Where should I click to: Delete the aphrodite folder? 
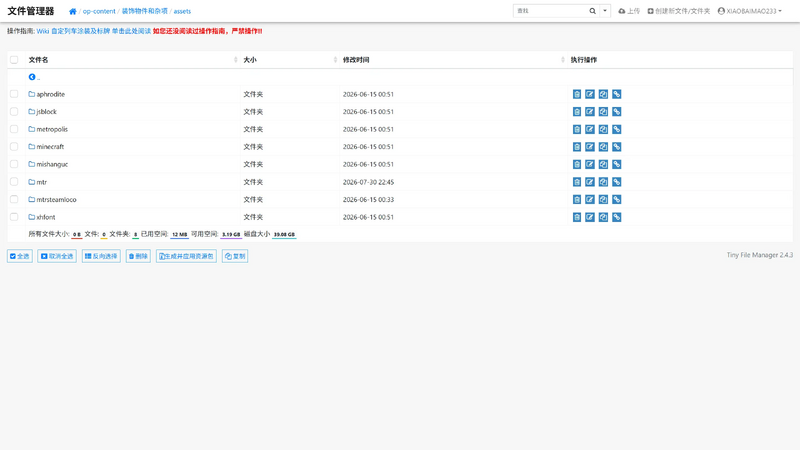(577, 94)
